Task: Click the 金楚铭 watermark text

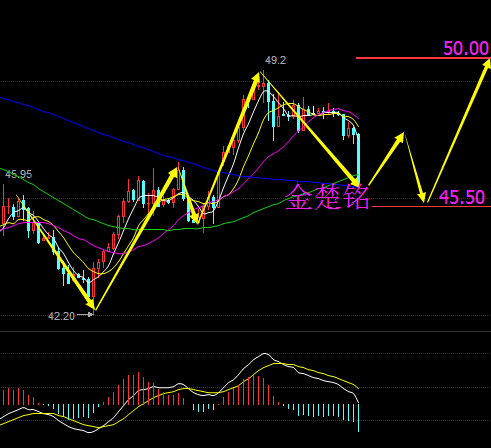Action: tap(327, 197)
